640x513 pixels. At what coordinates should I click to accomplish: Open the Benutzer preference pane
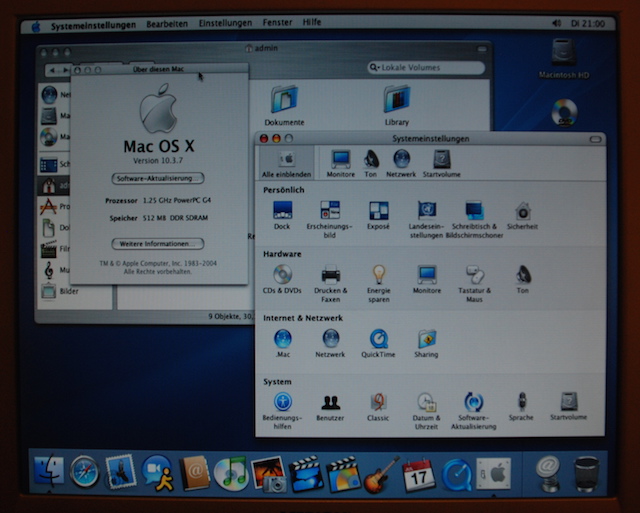click(330, 407)
